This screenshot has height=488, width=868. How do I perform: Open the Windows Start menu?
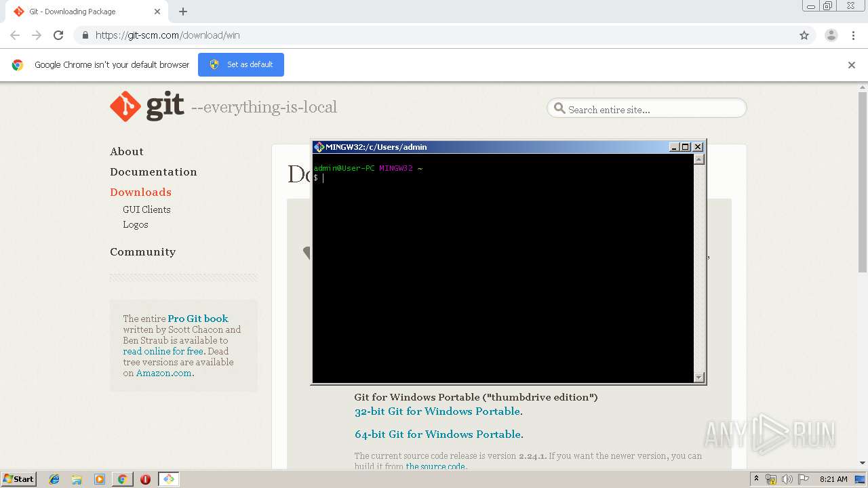pyautogui.click(x=19, y=479)
